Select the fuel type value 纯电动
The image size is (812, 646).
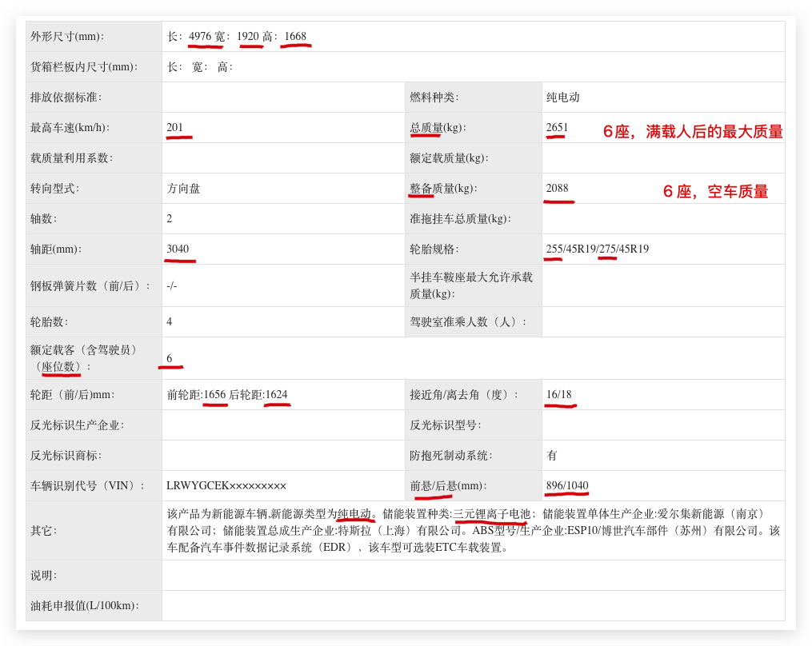[x=563, y=98]
